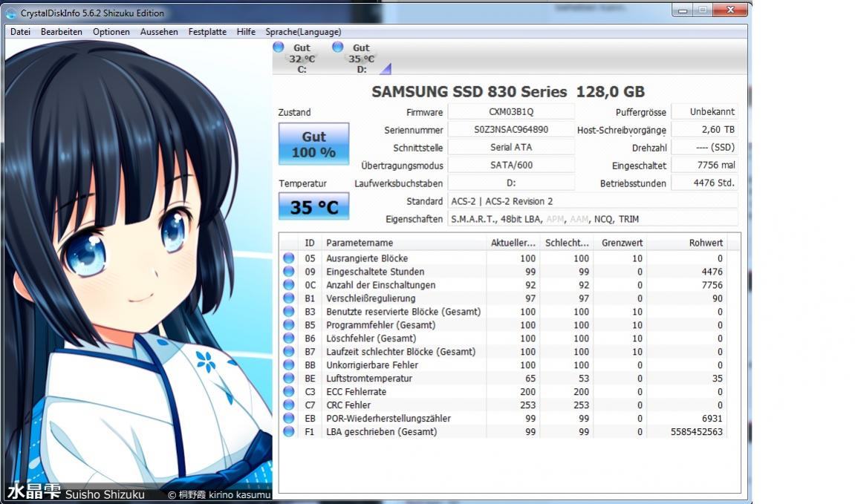855x504 pixels.
Task: Click the ID column header
Action: [310, 243]
